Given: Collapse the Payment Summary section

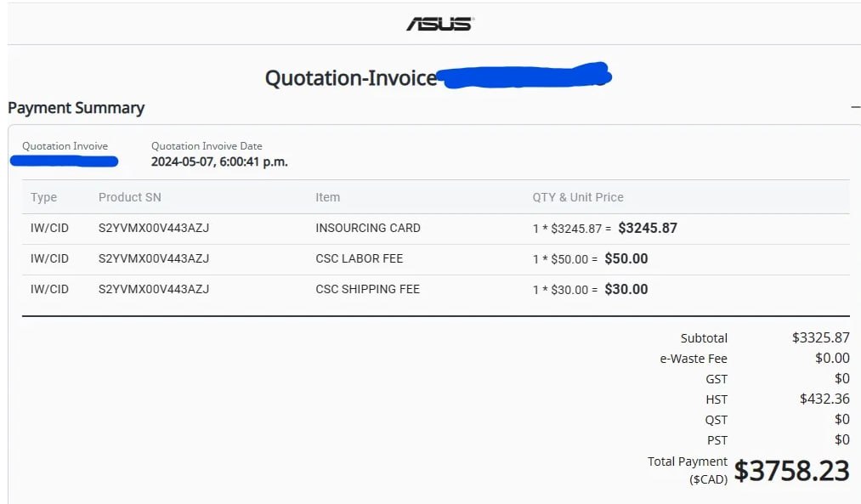Looking at the screenshot, I should pos(855,108).
